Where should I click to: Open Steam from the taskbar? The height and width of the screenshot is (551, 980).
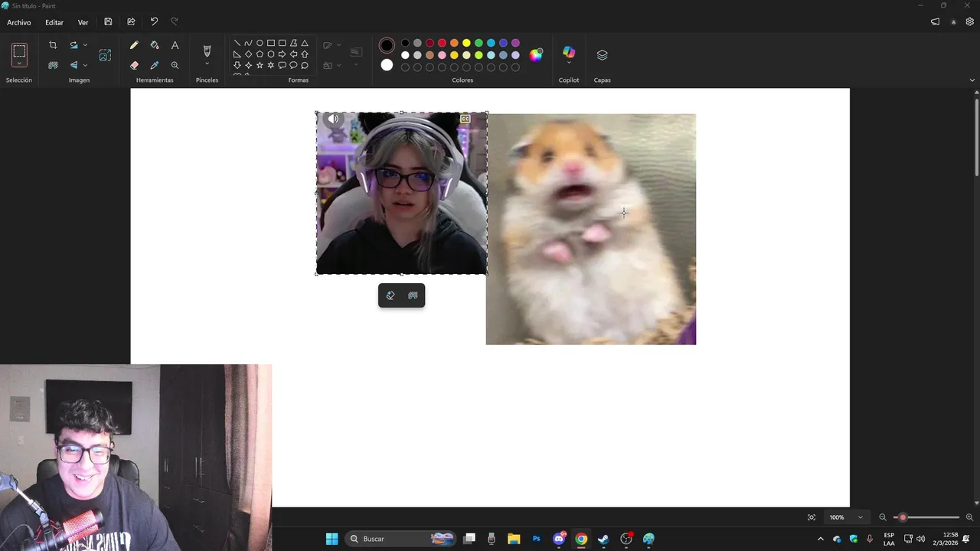[603, 539]
